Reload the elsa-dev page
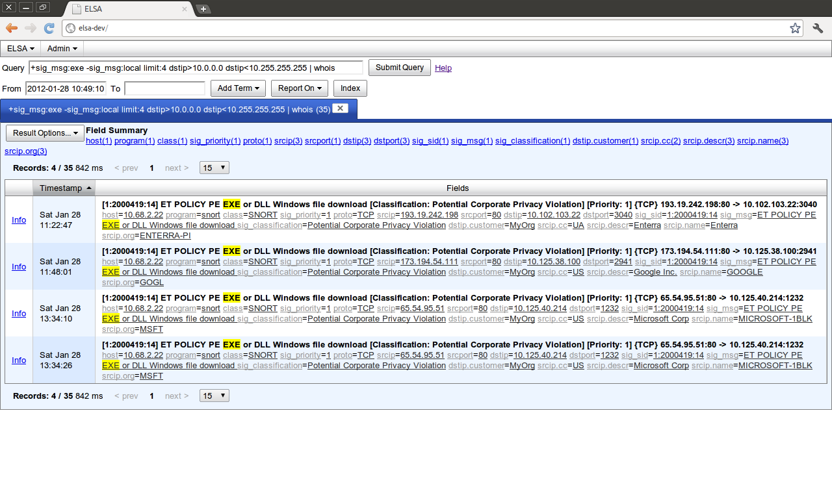This screenshot has height=504, width=832. (x=49, y=28)
